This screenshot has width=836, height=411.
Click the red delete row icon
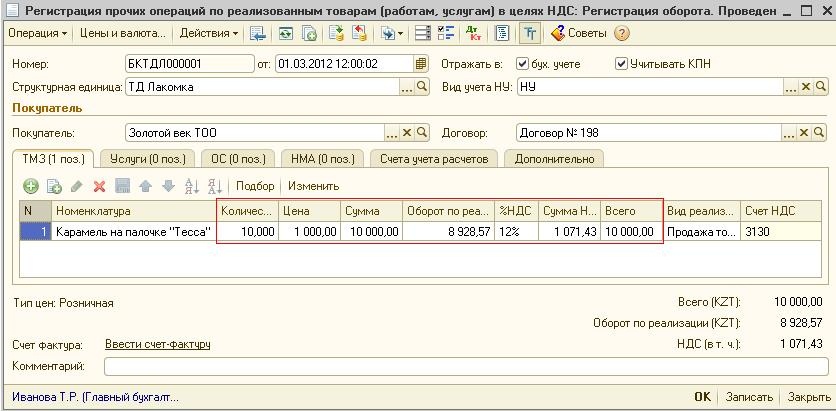tap(99, 186)
